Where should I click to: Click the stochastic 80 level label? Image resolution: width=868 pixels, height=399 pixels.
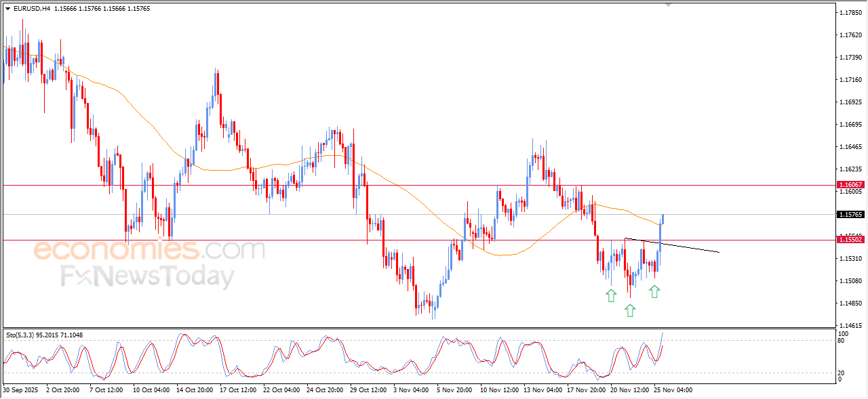click(x=843, y=341)
